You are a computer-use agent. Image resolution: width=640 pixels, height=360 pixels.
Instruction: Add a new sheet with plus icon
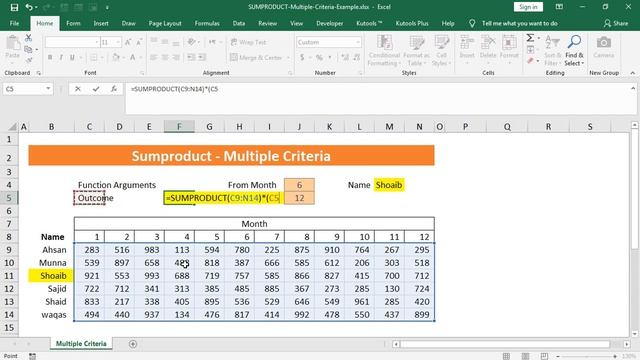click(133, 344)
